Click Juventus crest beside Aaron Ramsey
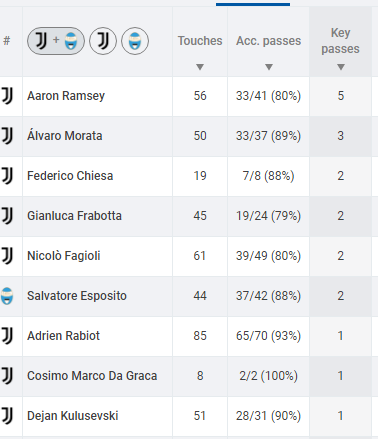Image resolution: width=378 pixels, height=439 pixels. (7, 96)
